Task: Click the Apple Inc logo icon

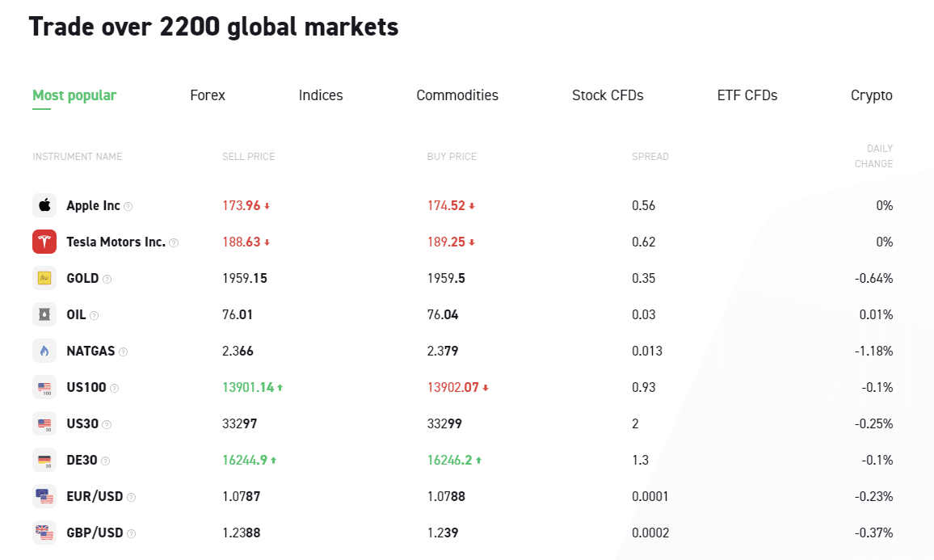Action: coord(44,205)
